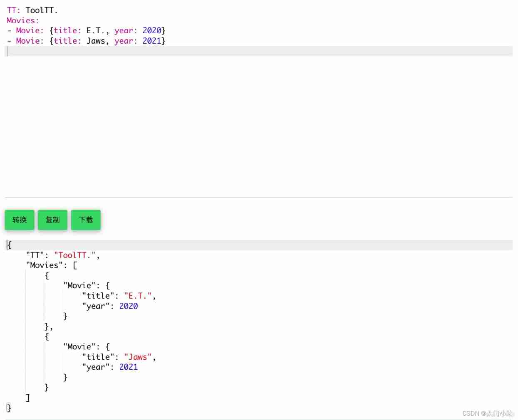Click the CSDN watermark link at bottom right

tap(488, 414)
